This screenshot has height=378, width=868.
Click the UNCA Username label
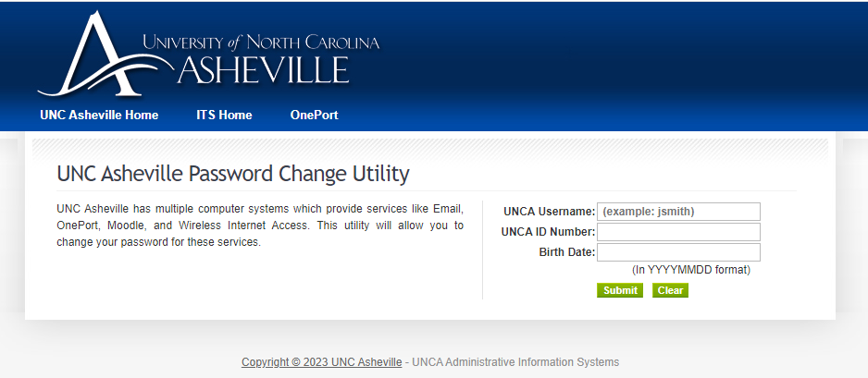point(548,212)
